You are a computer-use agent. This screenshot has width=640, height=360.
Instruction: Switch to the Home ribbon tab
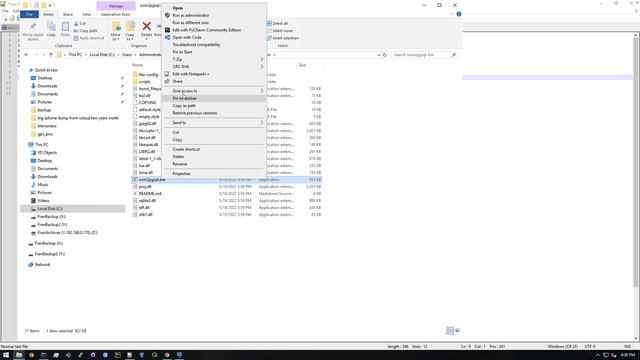pyautogui.click(x=48, y=14)
